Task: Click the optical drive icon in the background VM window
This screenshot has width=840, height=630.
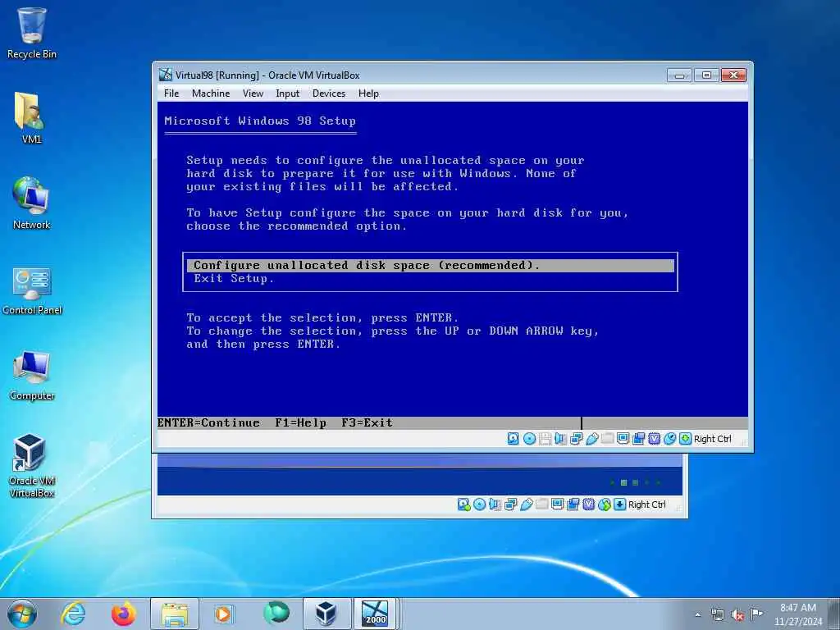Action: (479, 504)
